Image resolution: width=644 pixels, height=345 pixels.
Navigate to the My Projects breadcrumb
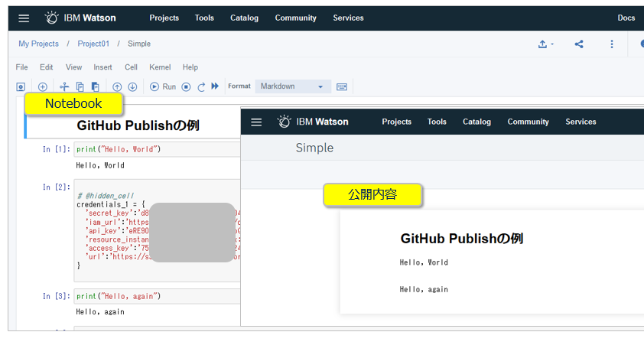[x=38, y=44]
